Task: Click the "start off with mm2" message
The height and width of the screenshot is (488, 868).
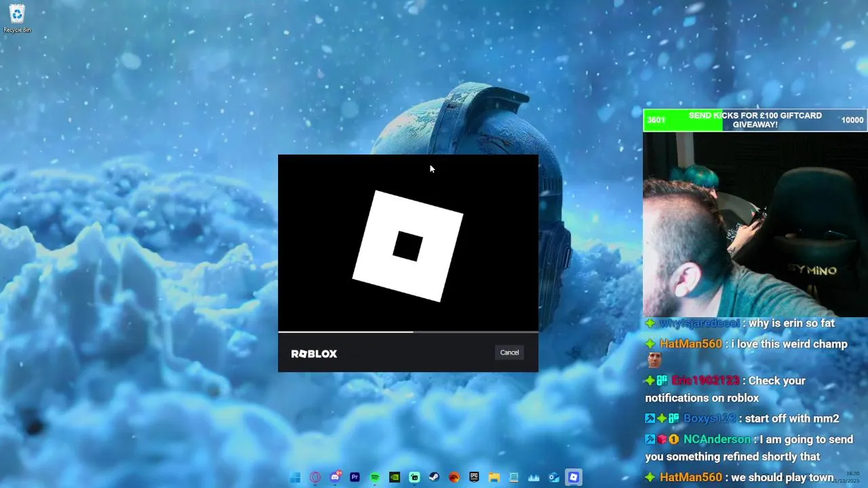Action: (792, 418)
